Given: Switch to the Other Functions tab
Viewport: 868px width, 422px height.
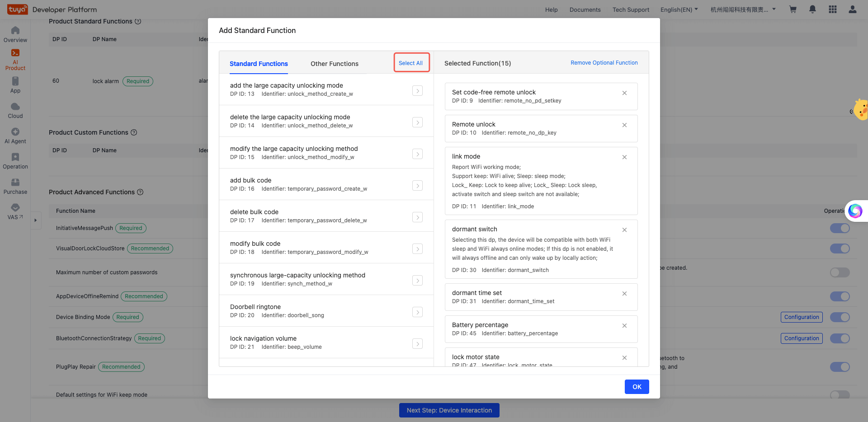Looking at the screenshot, I should [334, 64].
